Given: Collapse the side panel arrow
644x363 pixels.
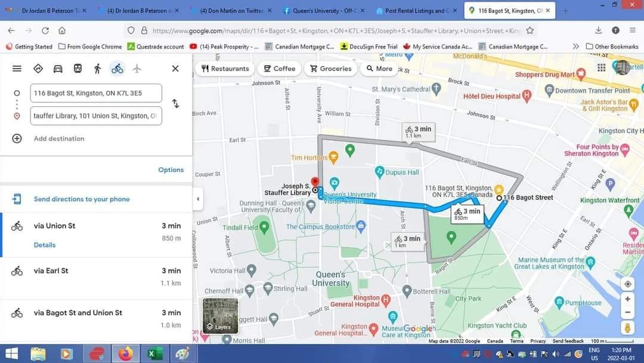Looking at the screenshot, I should [x=198, y=199].
